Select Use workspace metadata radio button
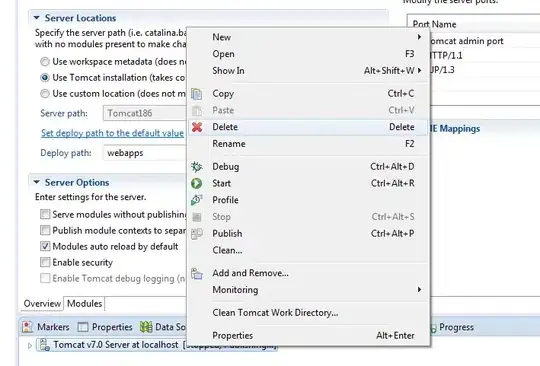Image resolution: width=540 pixels, height=366 pixels. pos(45,62)
